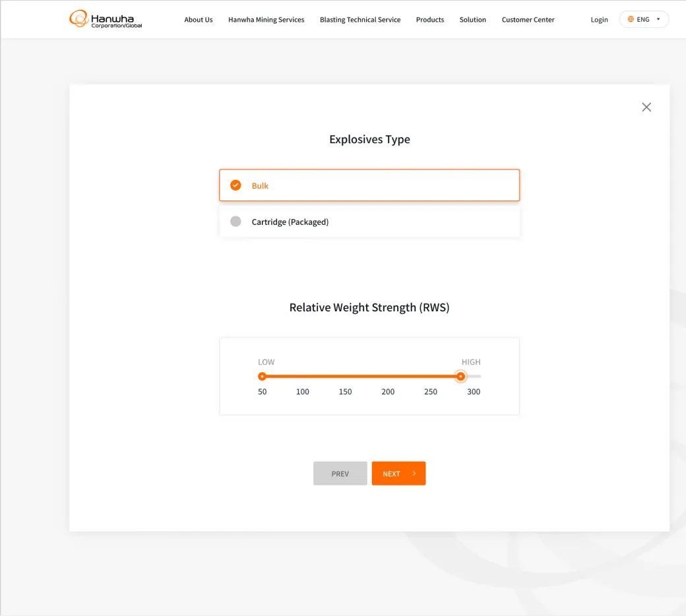The height and width of the screenshot is (616, 686).
Task: Click the Login link
Action: (599, 20)
